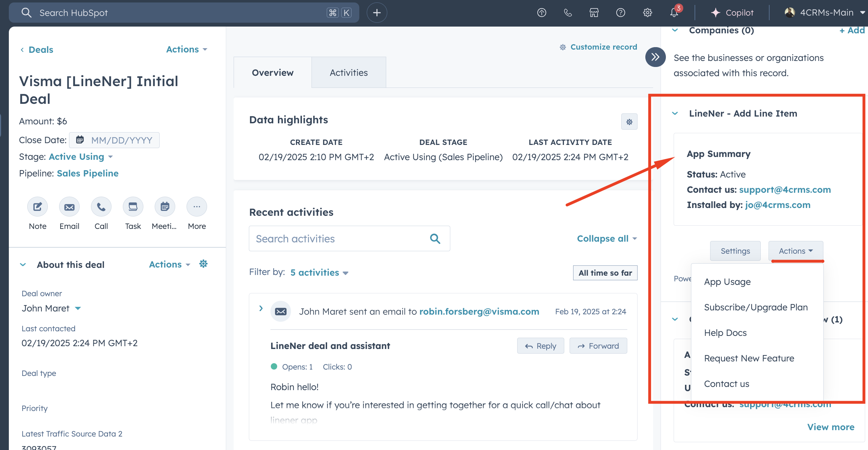
Task: Click the Search HubSpot field
Action: [184, 13]
